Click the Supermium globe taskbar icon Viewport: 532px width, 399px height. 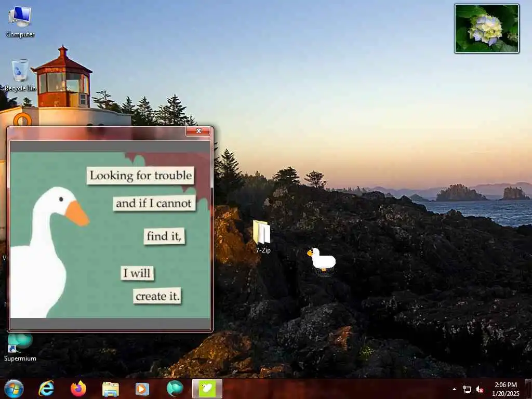(x=175, y=389)
